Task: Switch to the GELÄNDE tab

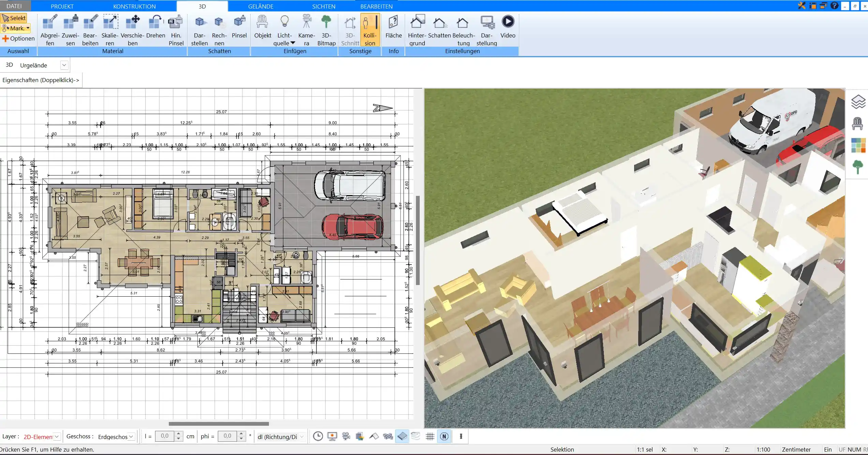Action: [x=261, y=6]
